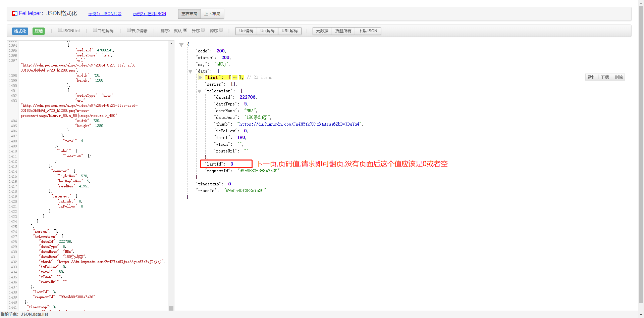Image resolution: width=644 pixels, height=318 pixels.
Task: Click the dataId value 222706
Action: (x=247, y=97)
